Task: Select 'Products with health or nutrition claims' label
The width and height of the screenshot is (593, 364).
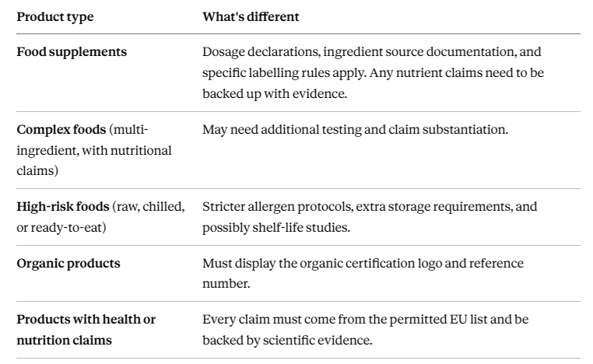Action: (86, 330)
